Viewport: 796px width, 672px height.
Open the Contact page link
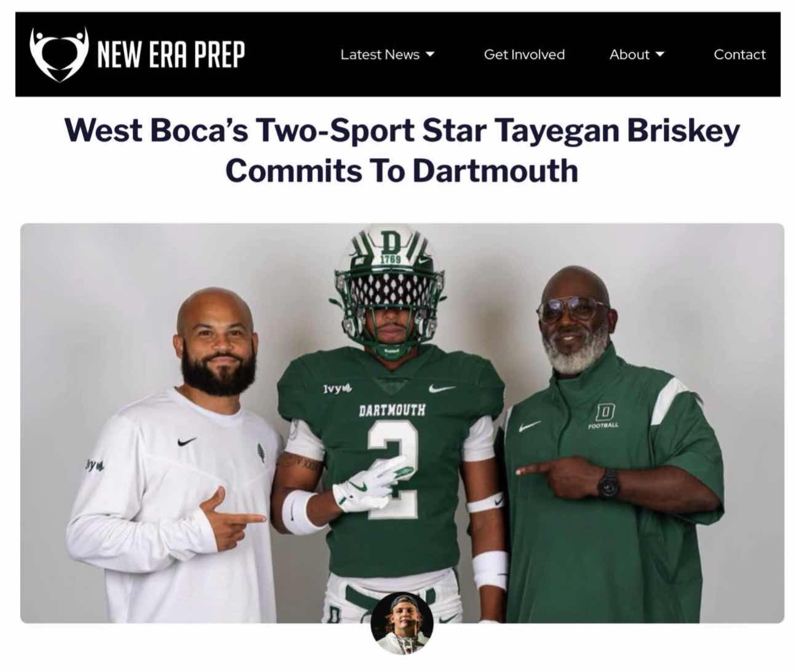[739, 55]
